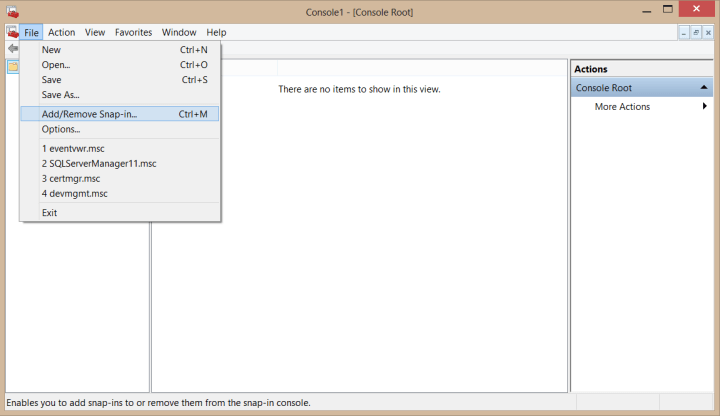Choose Save As... menu entry
The height and width of the screenshot is (416, 720).
click(x=59, y=95)
